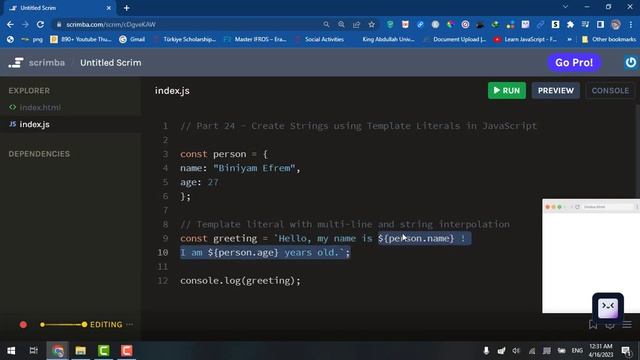Reload the page
This screenshot has height=360, width=640.
click(x=40, y=24)
